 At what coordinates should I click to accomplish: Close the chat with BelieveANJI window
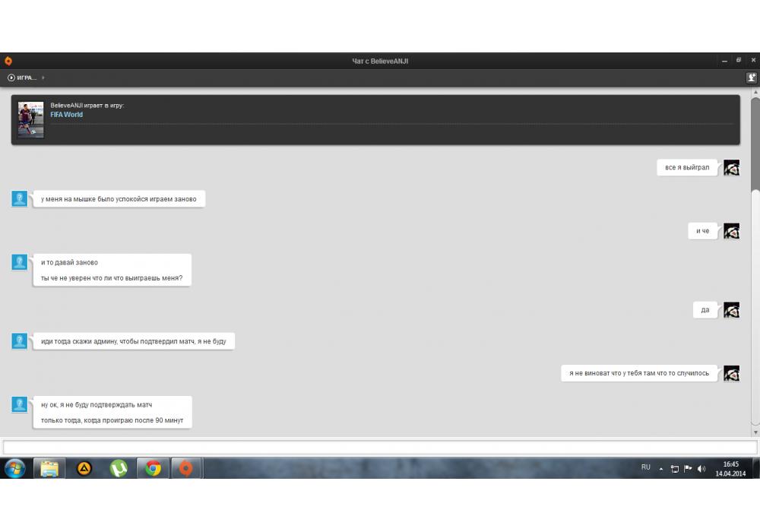(753, 61)
